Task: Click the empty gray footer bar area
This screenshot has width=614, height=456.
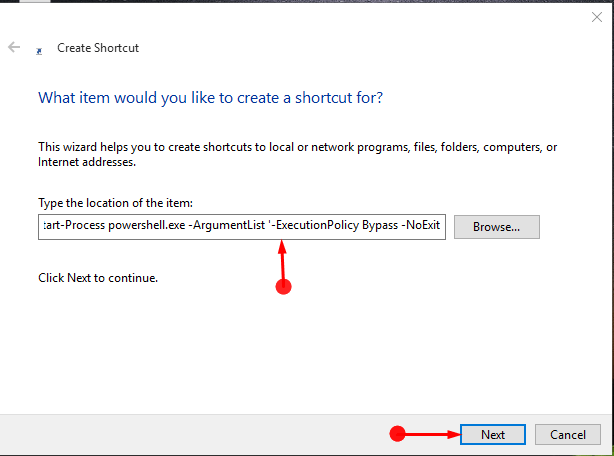Action: (x=196, y=434)
